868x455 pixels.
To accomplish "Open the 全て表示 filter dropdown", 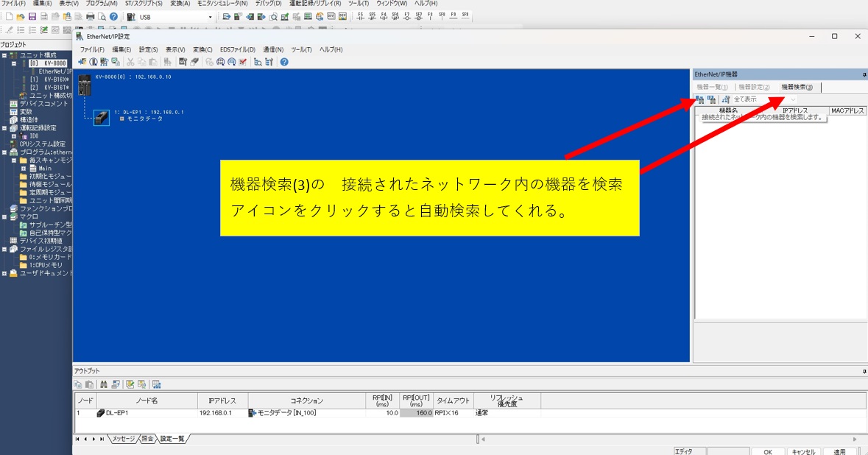I will pyautogui.click(x=793, y=99).
